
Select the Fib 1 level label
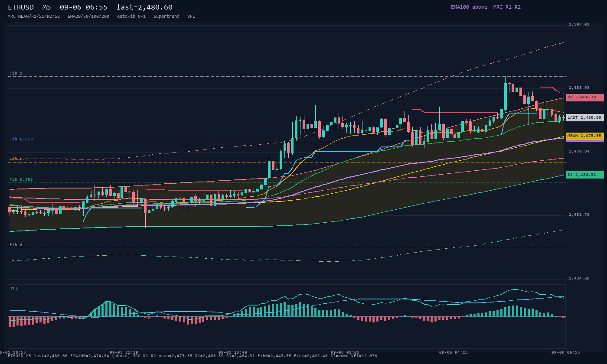(16, 73)
